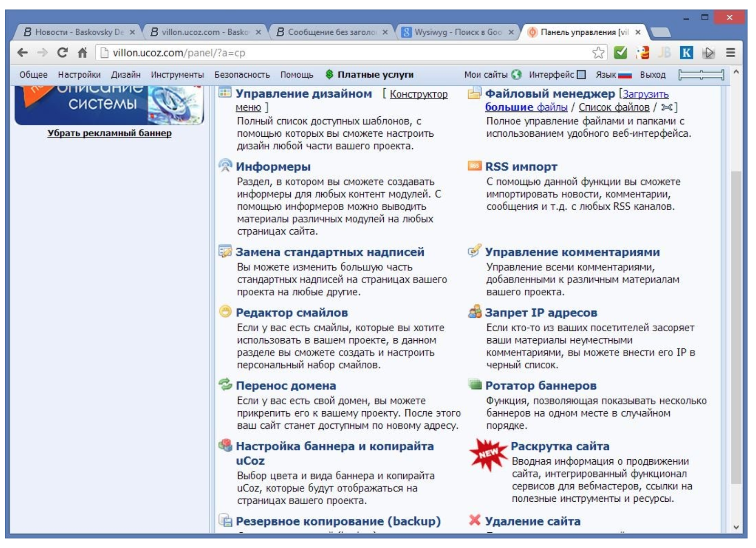Click the Язык Russian flag selector

coord(624,75)
